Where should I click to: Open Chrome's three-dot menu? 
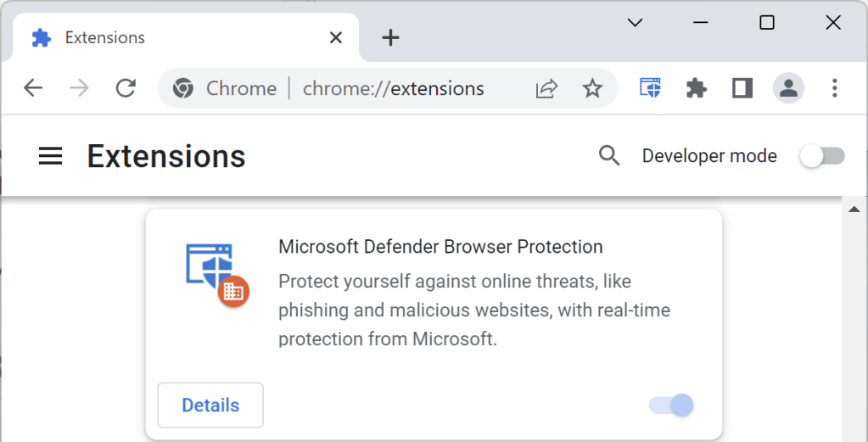tap(835, 88)
